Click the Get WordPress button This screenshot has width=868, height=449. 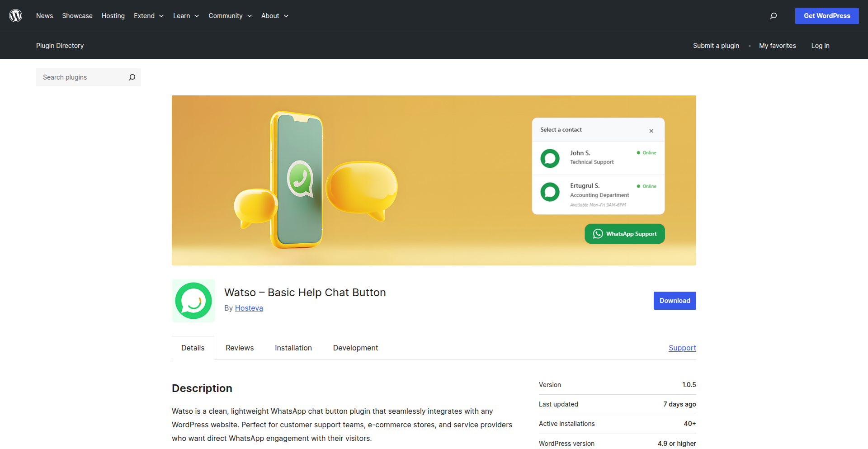pos(827,16)
